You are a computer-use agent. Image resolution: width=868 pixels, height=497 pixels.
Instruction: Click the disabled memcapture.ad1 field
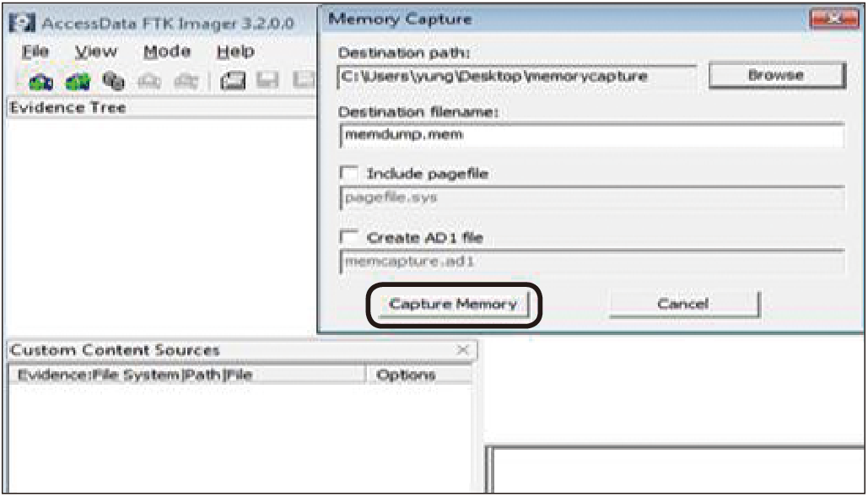click(591, 262)
